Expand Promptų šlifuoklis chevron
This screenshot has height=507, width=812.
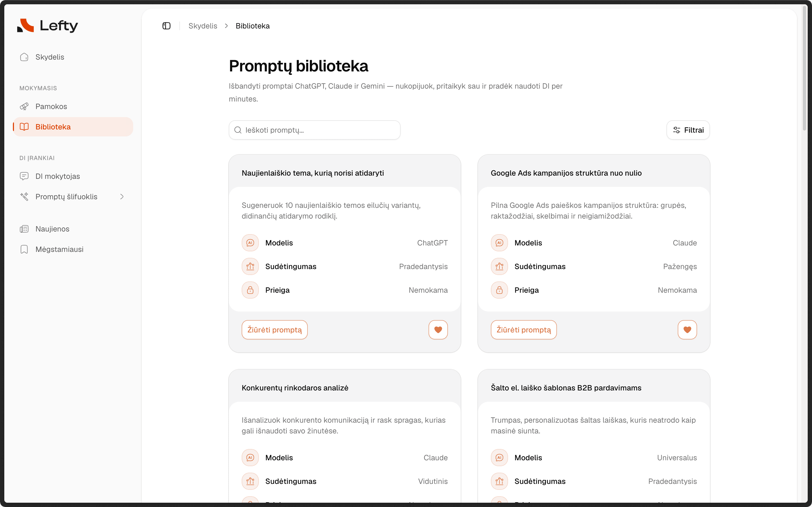[122, 197]
